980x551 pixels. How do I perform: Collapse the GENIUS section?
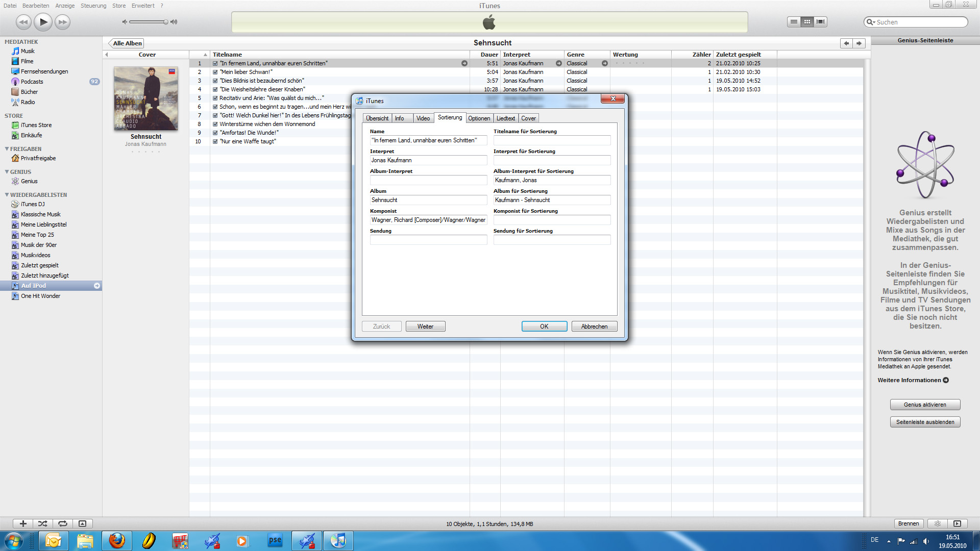tap(7, 172)
